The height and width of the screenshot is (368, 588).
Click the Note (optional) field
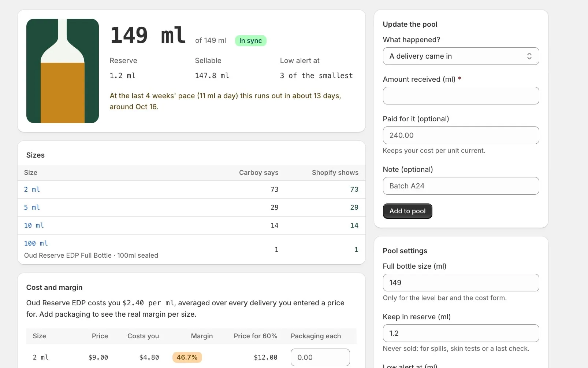point(461,186)
